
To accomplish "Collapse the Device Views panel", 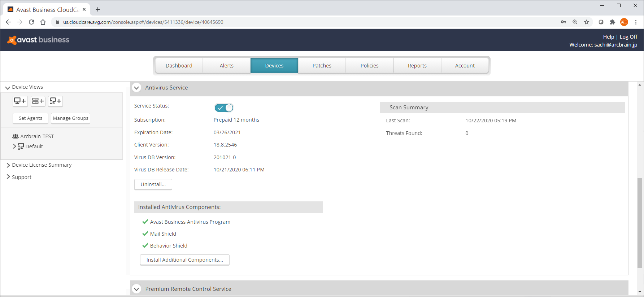I will tap(8, 88).
